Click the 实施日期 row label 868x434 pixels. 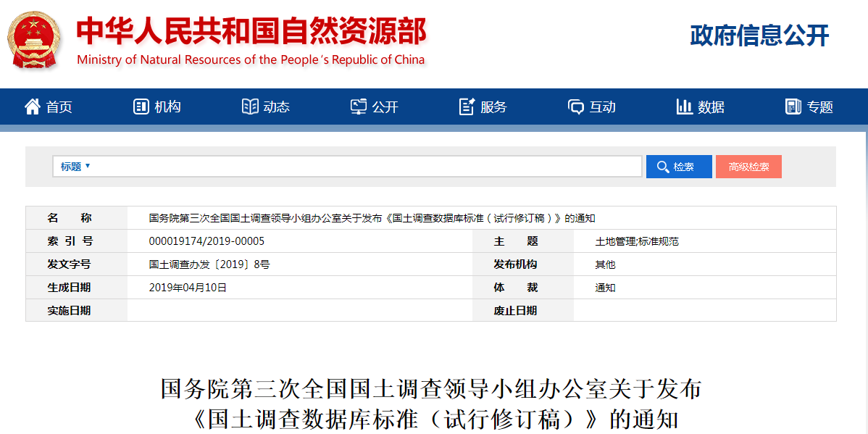(70, 311)
